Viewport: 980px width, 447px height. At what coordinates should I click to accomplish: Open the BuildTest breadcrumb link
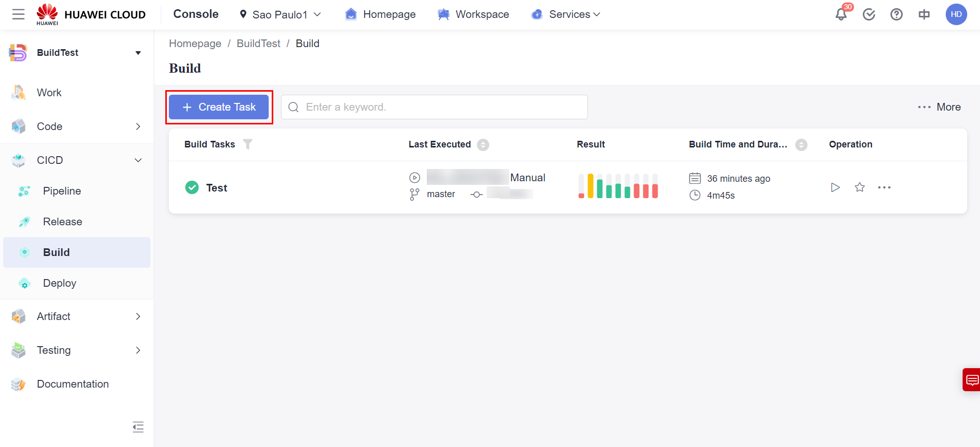(x=258, y=44)
